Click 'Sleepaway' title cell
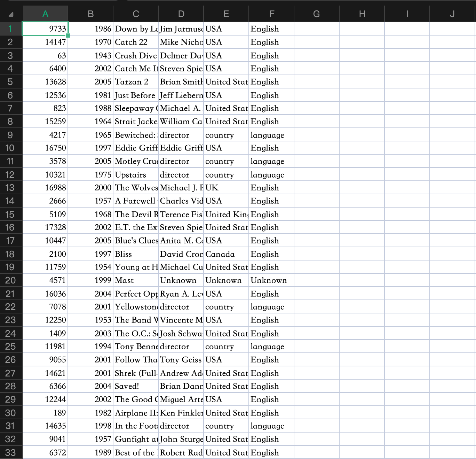The image size is (476, 459). tap(136, 108)
